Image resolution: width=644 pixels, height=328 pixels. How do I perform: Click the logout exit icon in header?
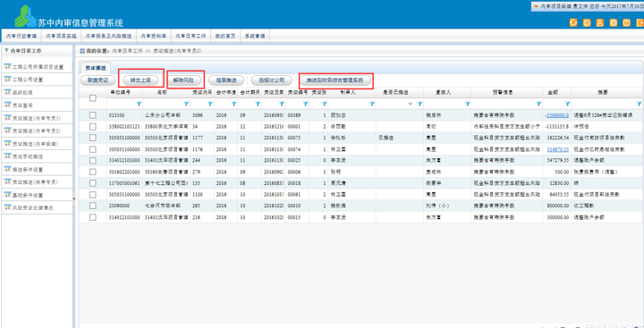(x=640, y=23)
